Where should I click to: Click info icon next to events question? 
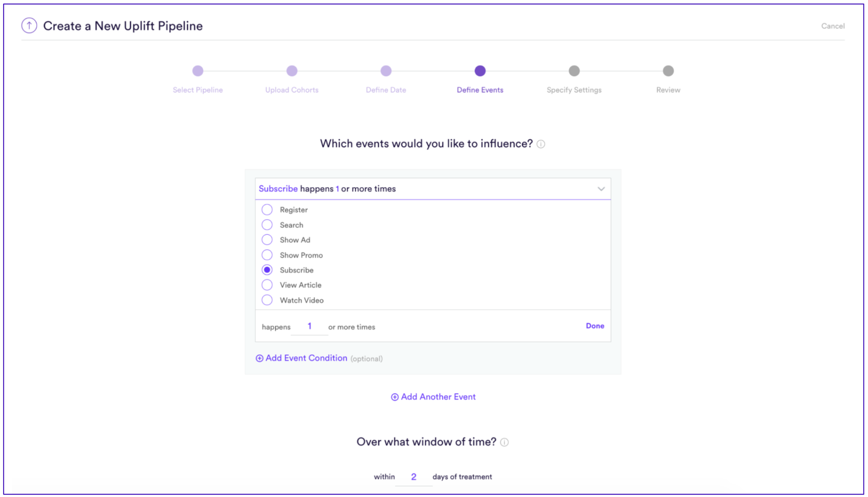point(541,144)
